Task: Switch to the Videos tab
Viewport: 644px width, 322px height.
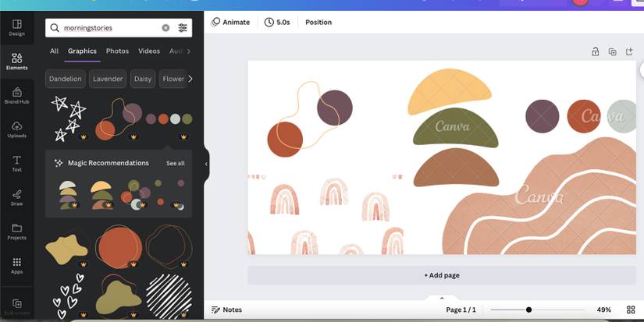Action: click(149, 51)
